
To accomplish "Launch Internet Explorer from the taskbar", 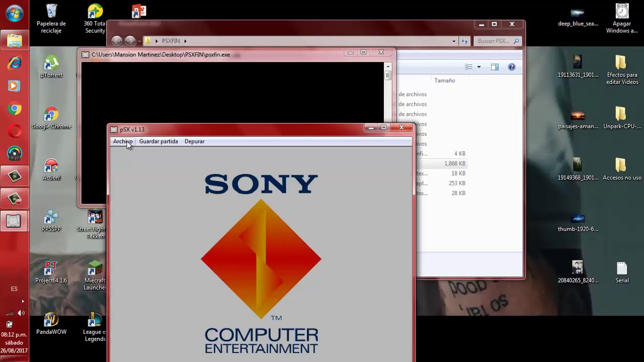I will (14, 62).
